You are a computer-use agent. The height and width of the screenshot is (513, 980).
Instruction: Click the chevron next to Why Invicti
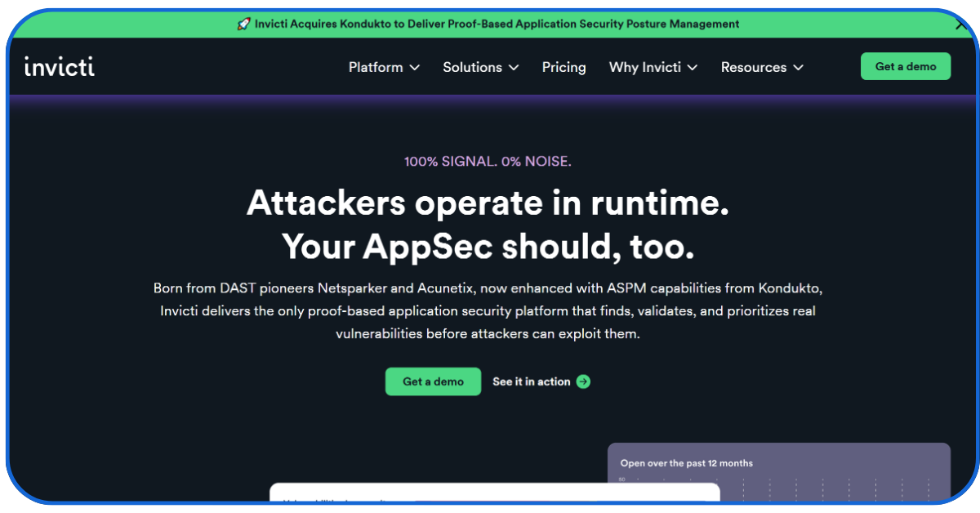point(693,68)
